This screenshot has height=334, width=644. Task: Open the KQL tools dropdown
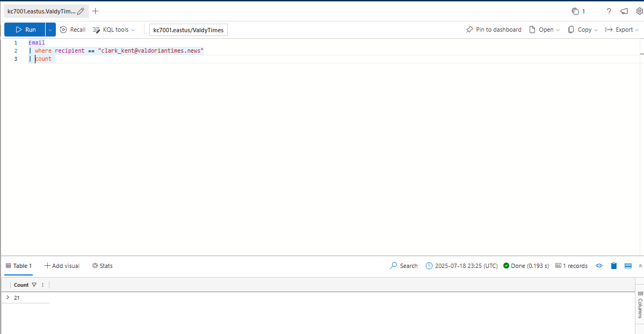(x=114, y=30)
